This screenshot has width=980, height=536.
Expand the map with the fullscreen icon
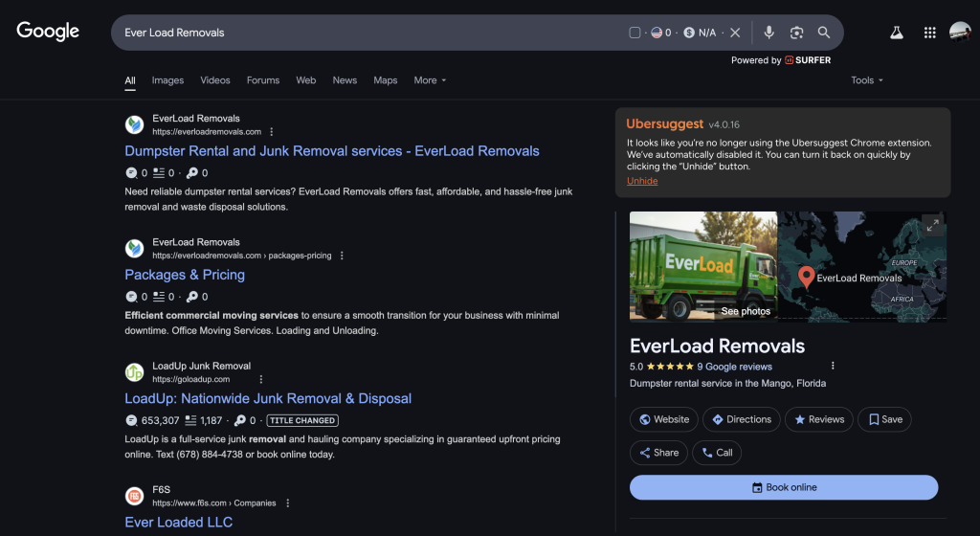(932, 226)
